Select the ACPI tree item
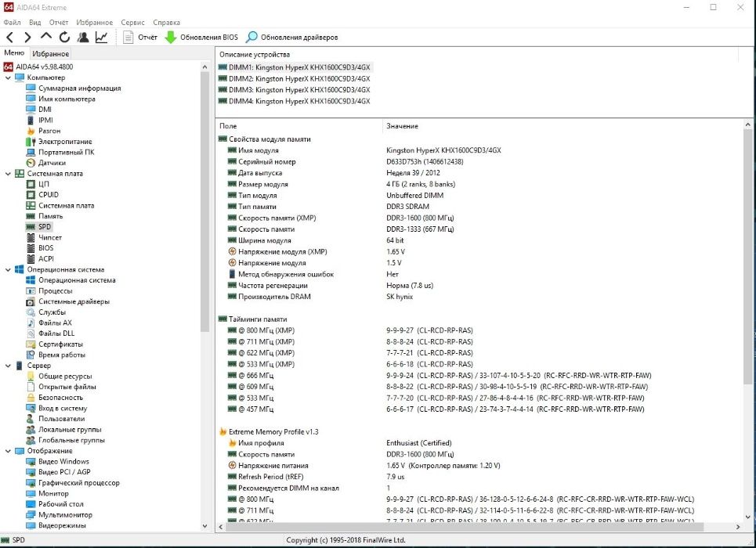Viewport: 756px width, 548px height. (40, 259)
